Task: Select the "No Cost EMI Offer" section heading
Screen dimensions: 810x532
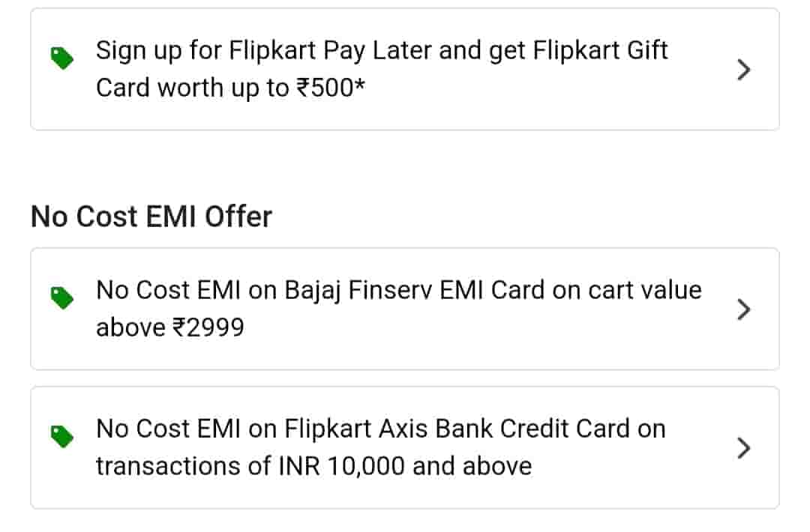Action: (x=151, y=217)
